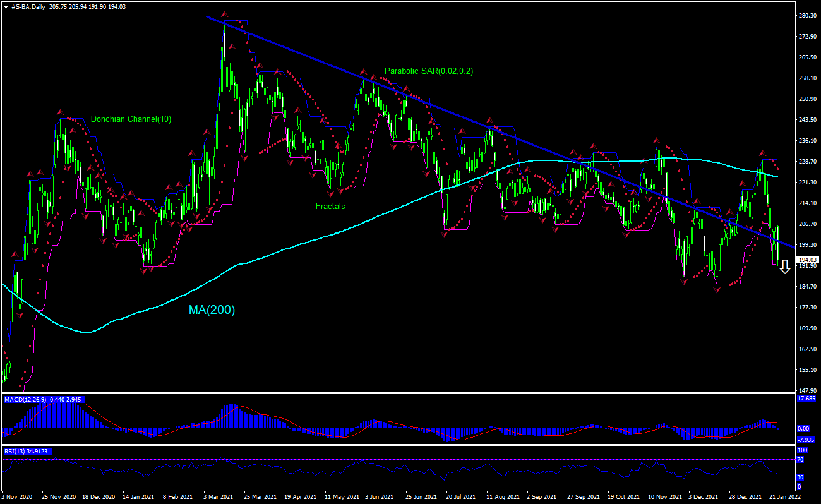Click a tall green candlestick at the March 2021 top
This screenshot has width=821, height=504.
click(225, 44)
